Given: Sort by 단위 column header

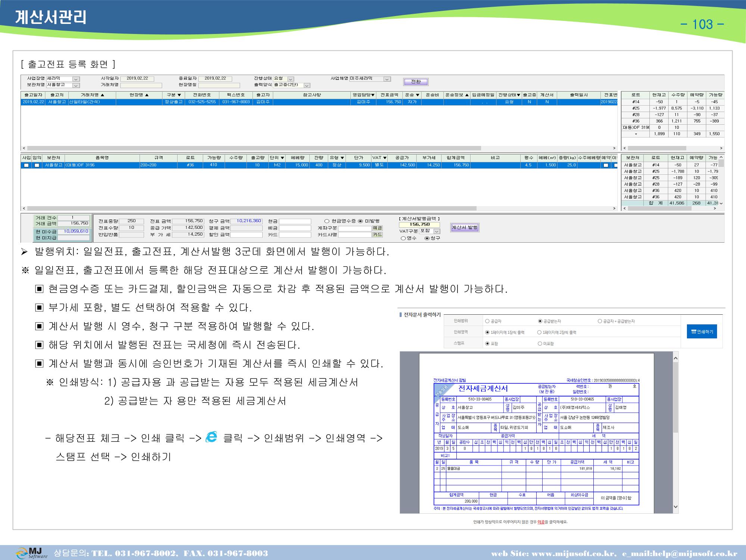Looking at the screenshot, I should tap(277, 158).
